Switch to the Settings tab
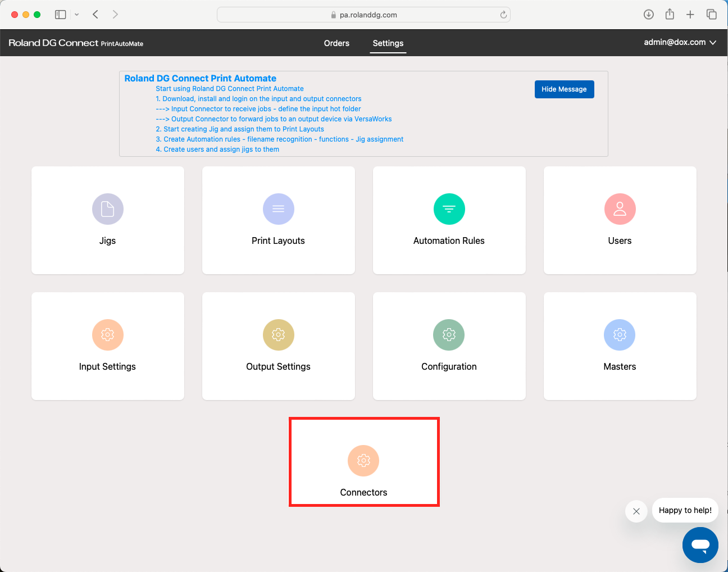728x572 pixels. tap(388, 43)
